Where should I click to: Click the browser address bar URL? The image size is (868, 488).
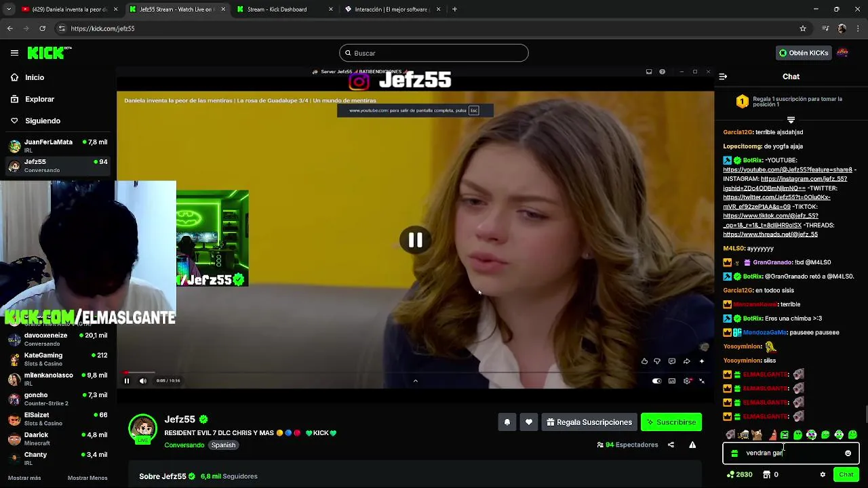pyautogui.click(x=102, y=28)
